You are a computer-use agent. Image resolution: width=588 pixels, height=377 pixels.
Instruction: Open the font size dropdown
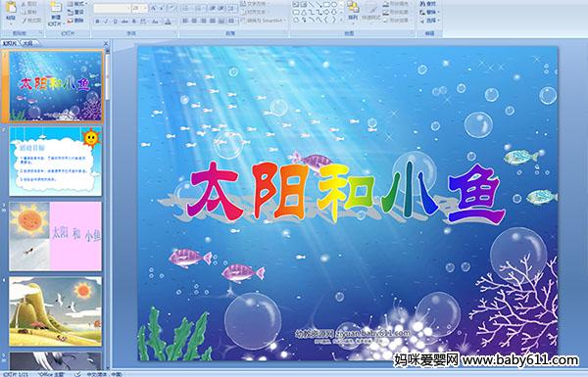pos(145,8)
